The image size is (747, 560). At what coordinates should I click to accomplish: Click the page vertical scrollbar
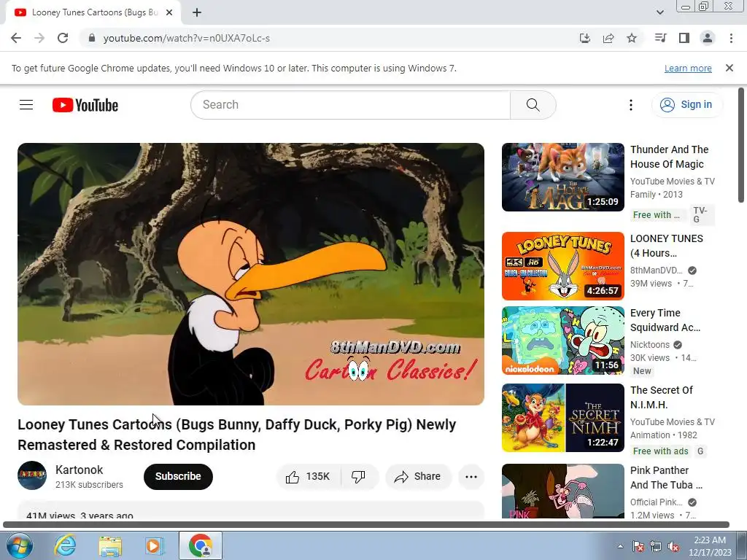click(741, 144)
